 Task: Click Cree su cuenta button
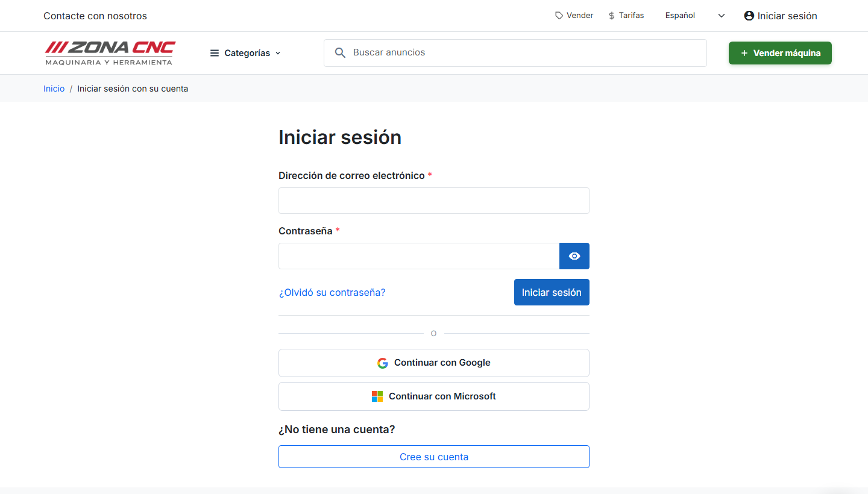coord(434,457)
